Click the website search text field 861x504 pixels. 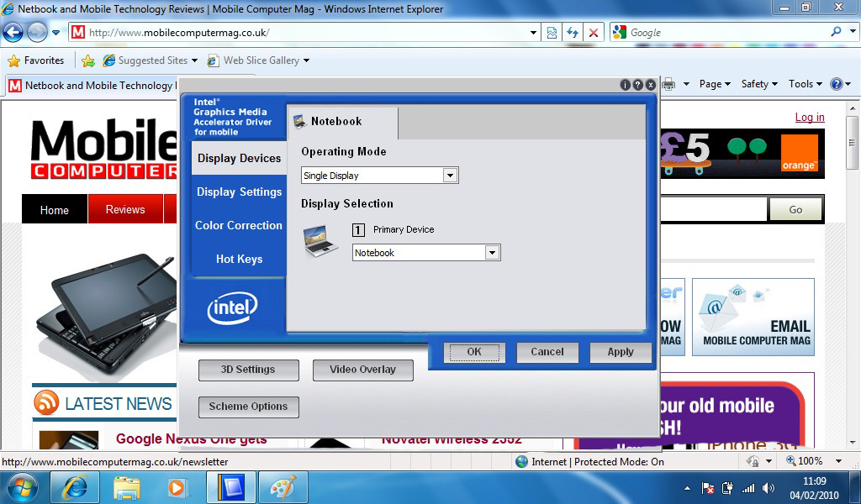coord(713,209)
